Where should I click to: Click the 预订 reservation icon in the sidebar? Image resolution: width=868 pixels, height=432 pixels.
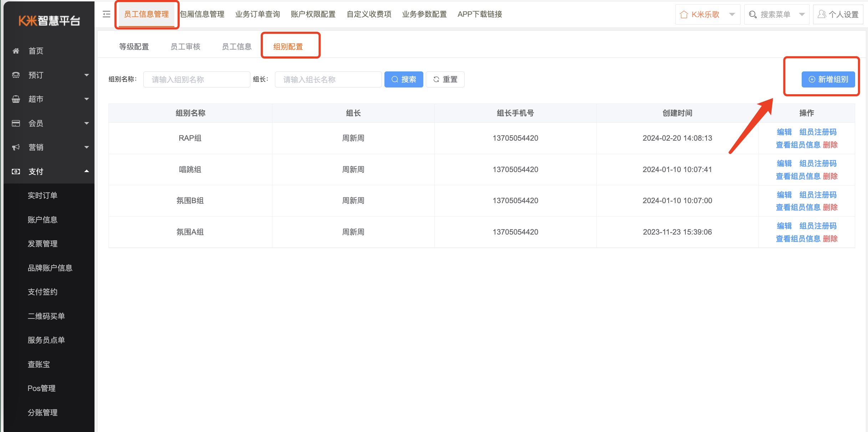(16, 75)
